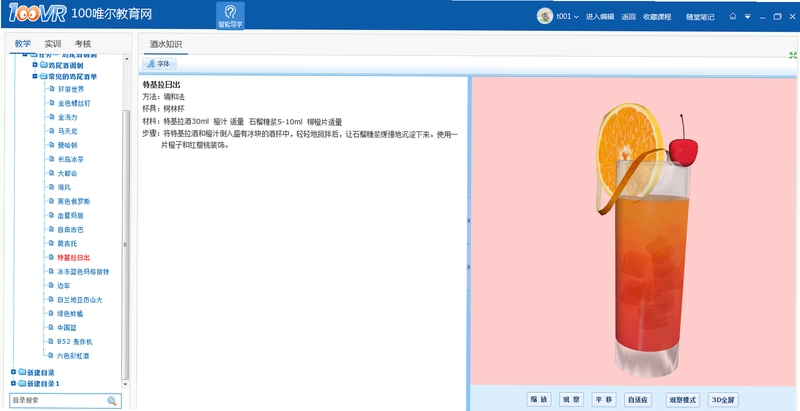Switch to the 实训 tab
800x411 pixels.
pos(53,43)
